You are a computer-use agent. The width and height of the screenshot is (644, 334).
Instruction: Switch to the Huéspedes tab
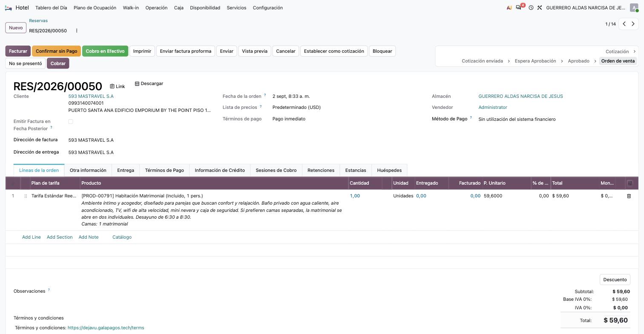point(389,170)
